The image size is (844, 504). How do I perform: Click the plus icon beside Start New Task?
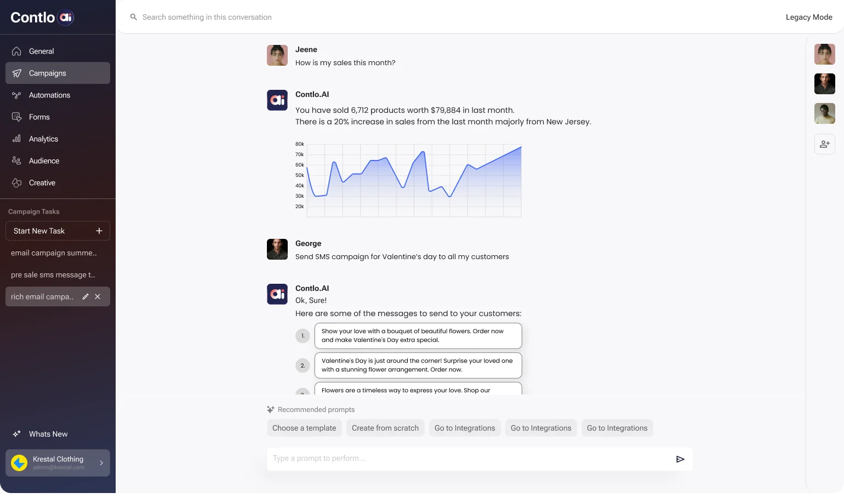(x=99, y=231)
